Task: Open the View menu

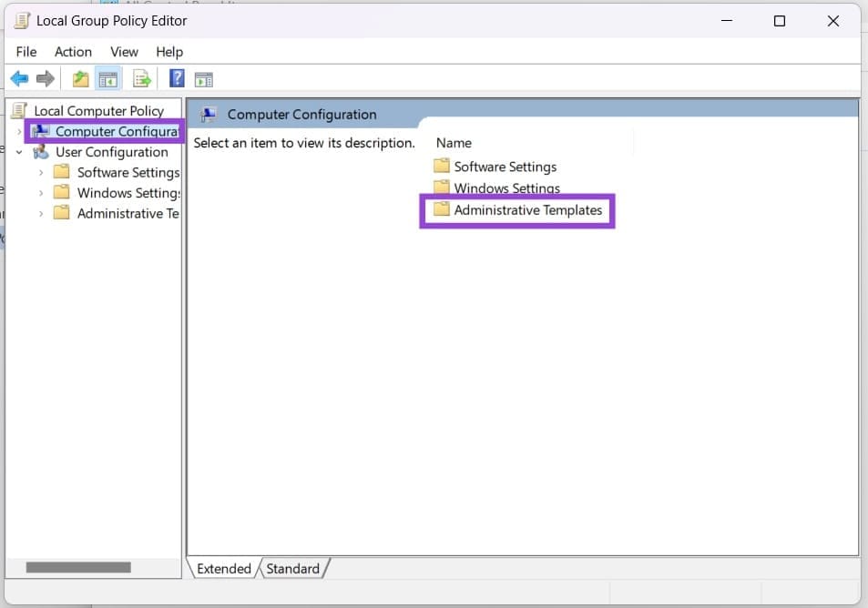Action: (x=124, y=52)
